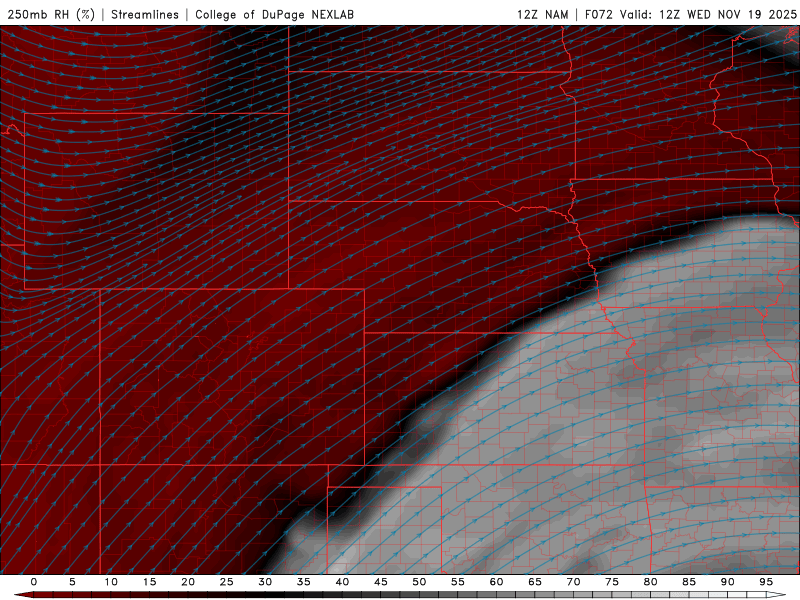Click the '25' colorbar scale label
This screenshot has height=600, width=800.
click(227, 582)
